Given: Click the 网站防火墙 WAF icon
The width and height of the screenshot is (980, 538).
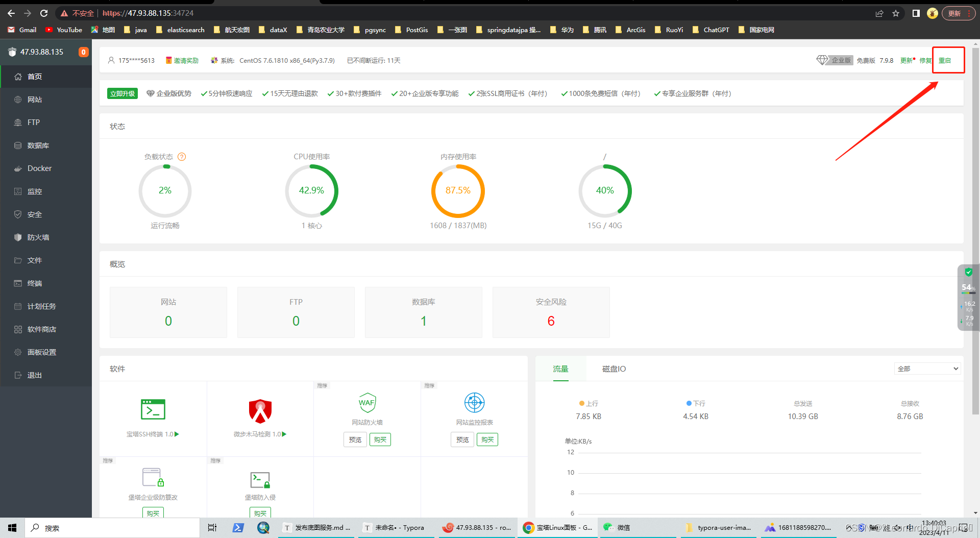Looking at the screenshot, I should pos(367,403).
